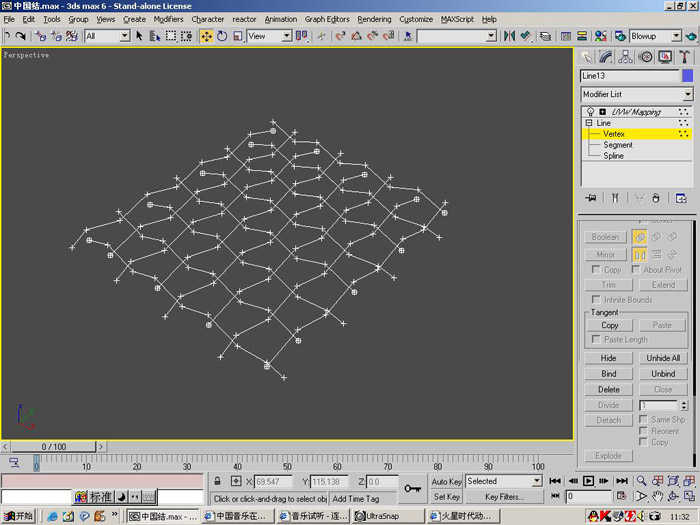Open the Layer Manager icon
This screenshot has height=525, width=700.
click(545, 36)
